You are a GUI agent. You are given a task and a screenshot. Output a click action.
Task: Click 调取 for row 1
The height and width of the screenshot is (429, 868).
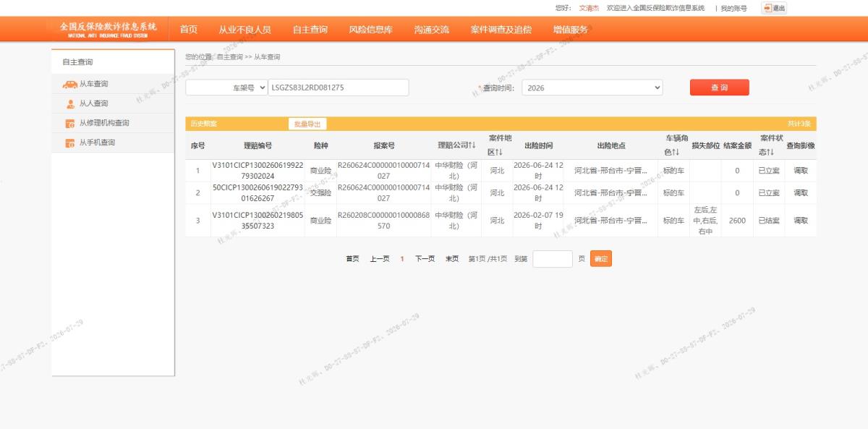click(x=801, y=171)
